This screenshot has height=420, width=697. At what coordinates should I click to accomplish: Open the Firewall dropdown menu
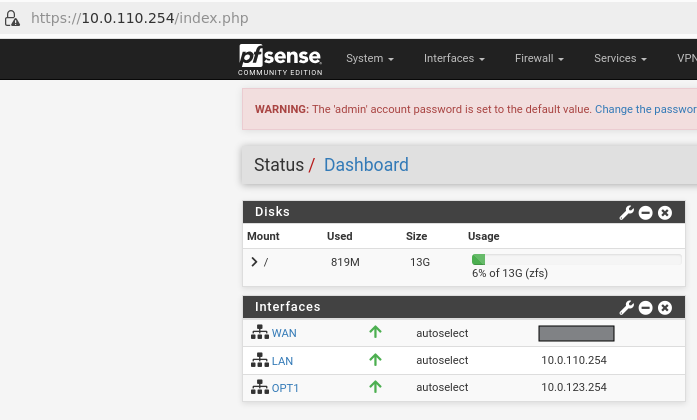tap(539, 59)
